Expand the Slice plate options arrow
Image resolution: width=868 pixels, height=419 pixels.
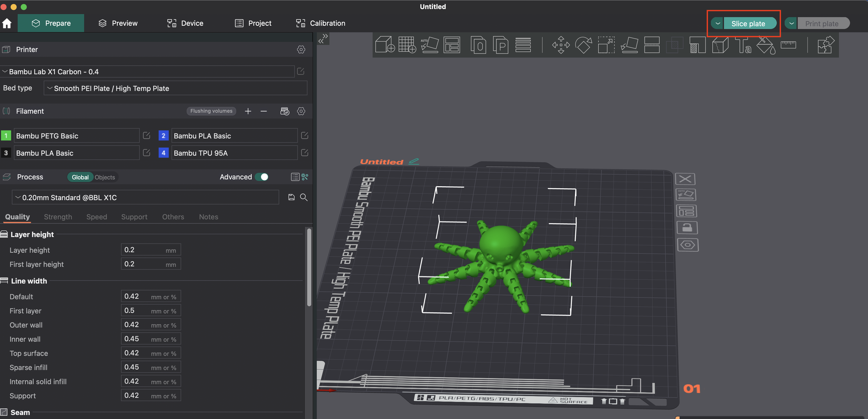717,24
